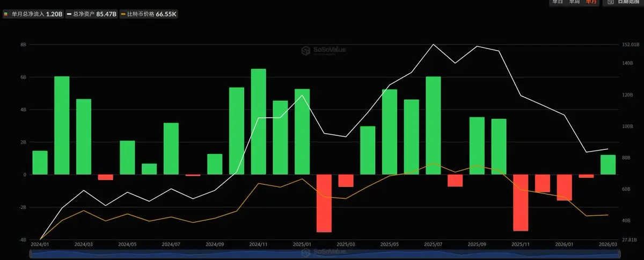Click the orange line legend marker
This screenshot has width=644, height=260.
(124, 15)
